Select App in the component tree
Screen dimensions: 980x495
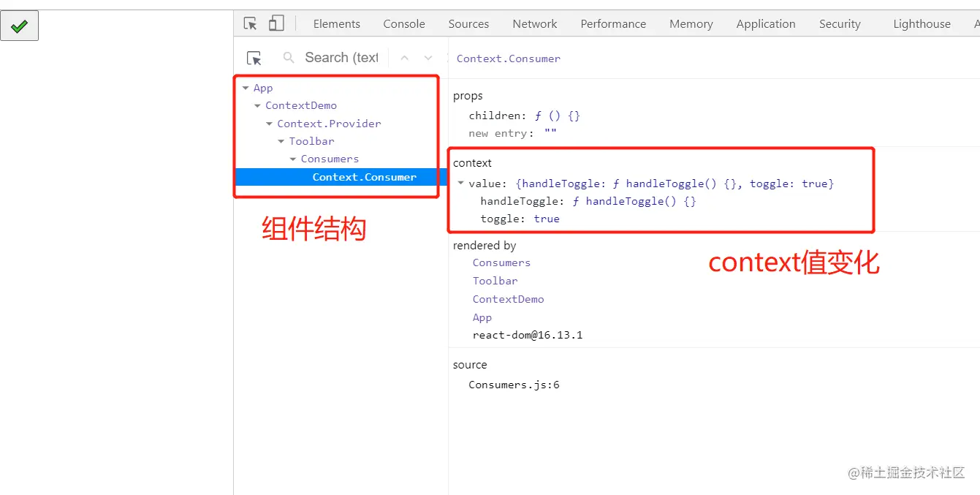pos(263,88)
